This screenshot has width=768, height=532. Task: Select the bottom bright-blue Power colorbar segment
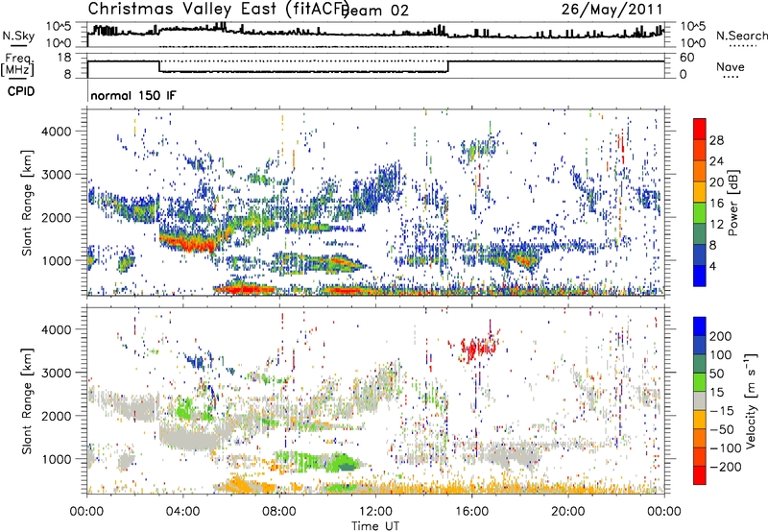point(700,277)
